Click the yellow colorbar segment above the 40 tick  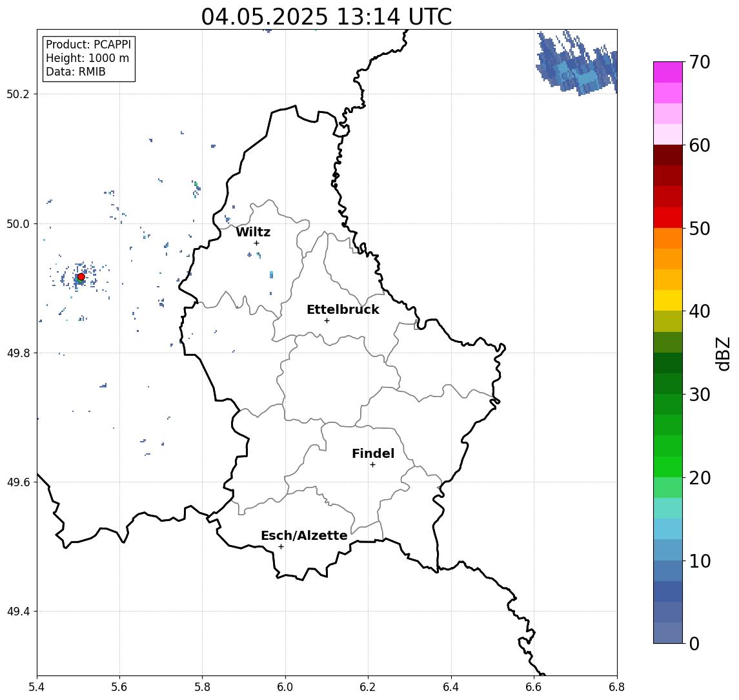pyautogui.click(x=668, y=300)
